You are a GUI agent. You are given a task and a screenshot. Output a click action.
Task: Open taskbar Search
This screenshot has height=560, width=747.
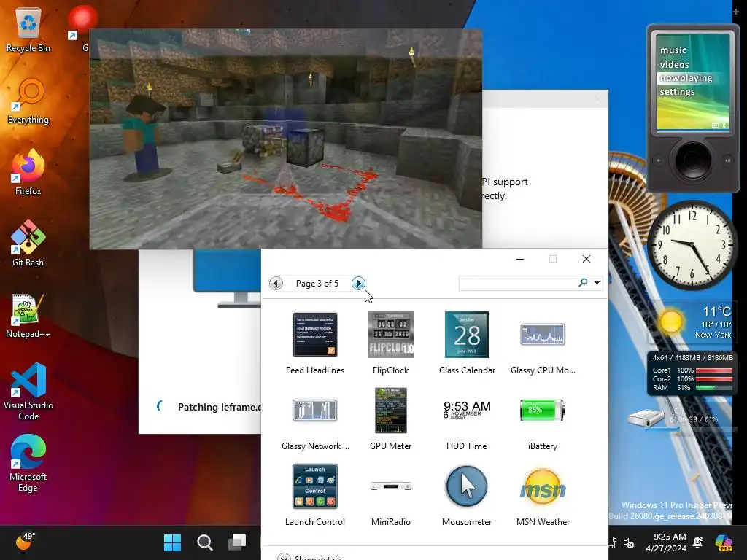click(205, 542)
